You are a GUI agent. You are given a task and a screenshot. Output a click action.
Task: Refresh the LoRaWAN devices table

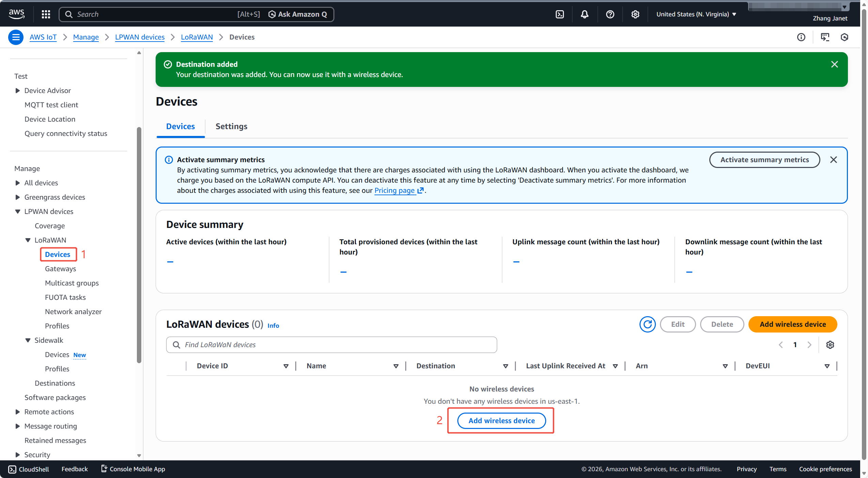[x=647, y=324]
